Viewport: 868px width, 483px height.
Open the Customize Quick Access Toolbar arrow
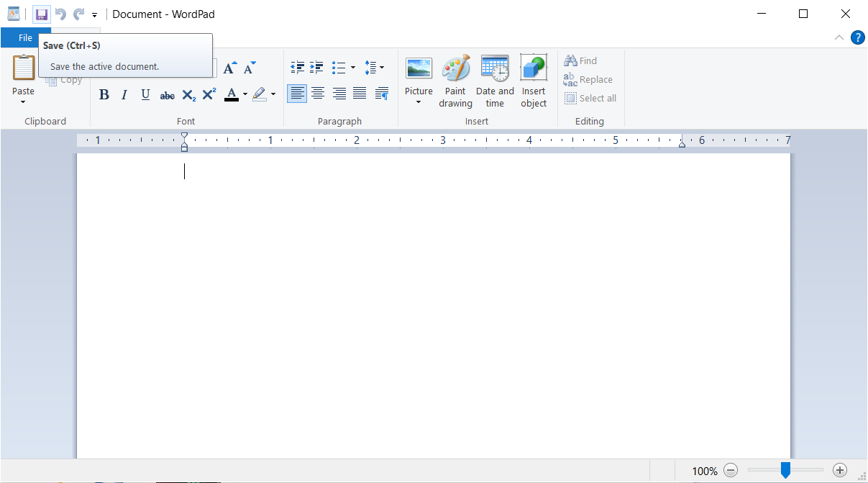click(x=94, y=14)
